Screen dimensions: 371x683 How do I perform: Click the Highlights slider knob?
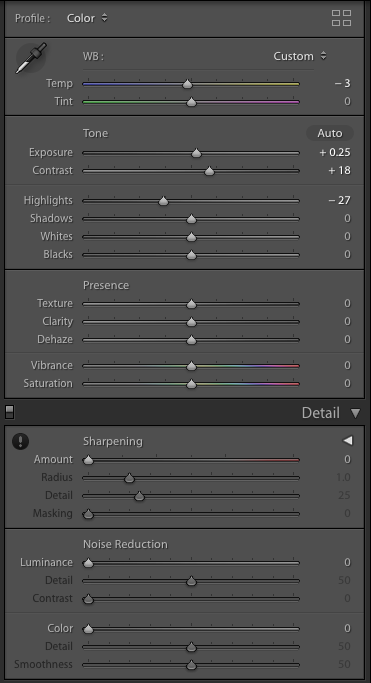click(163, 201)
